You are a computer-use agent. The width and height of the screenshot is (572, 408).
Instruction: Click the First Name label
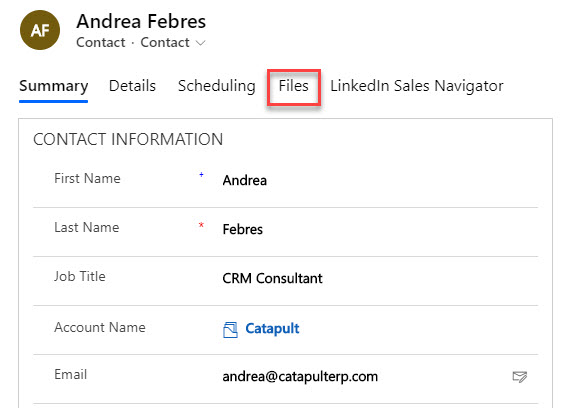(x=87, y=178)
